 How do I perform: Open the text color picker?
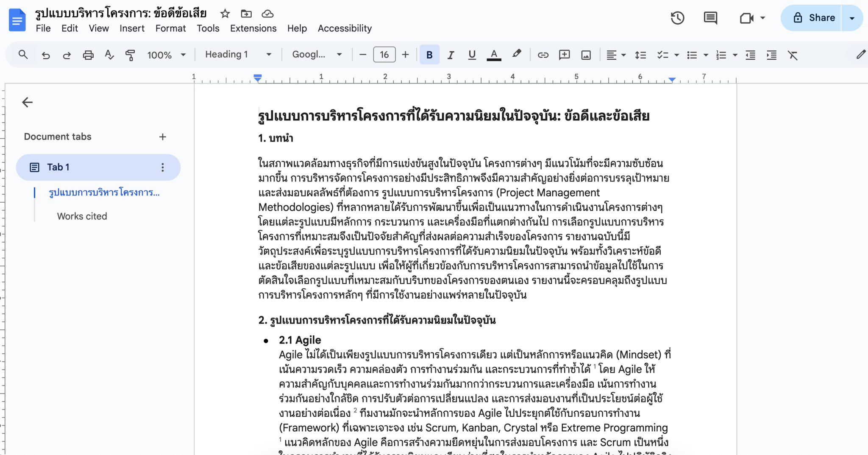[x=494, y=55]
